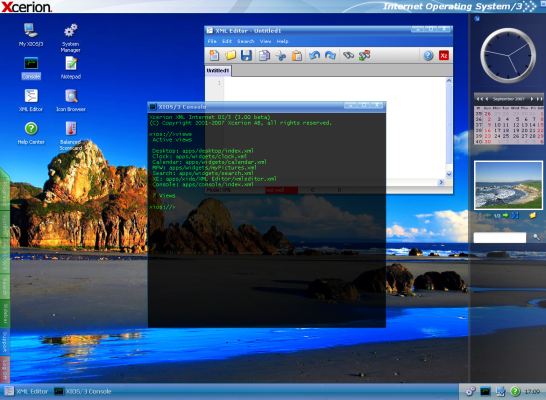Go to next year in calendar widget

[x=539, y=99]
